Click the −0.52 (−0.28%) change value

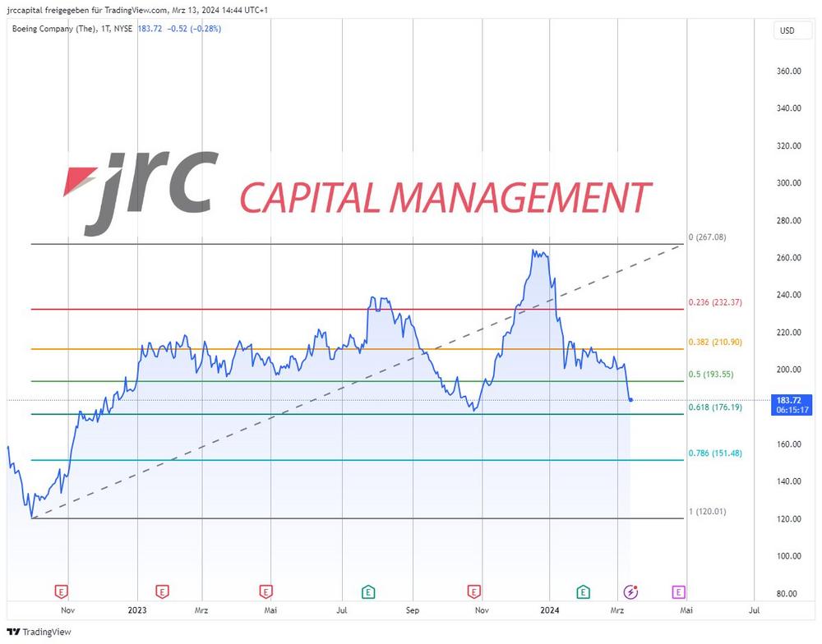tap(194, 29)
